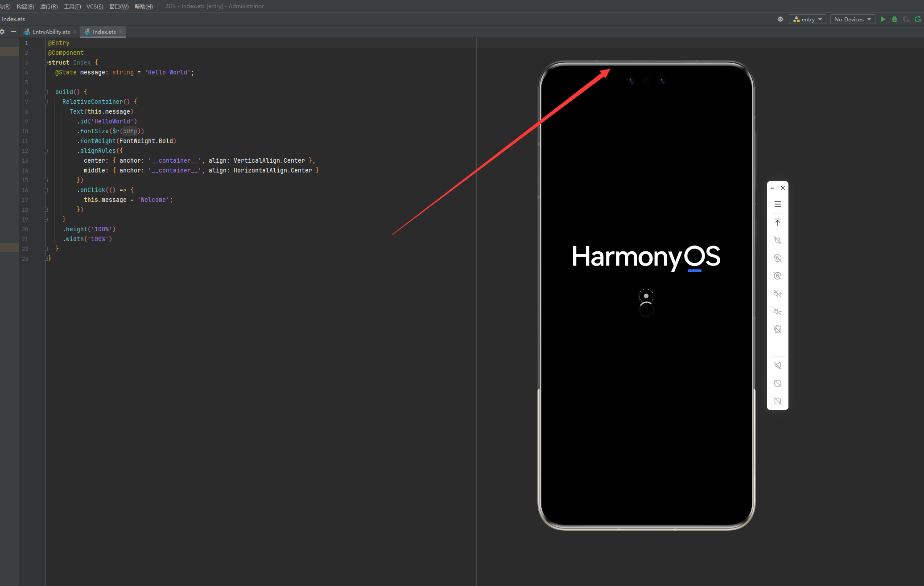The width and height of the screenshot is (924, 586).
Task: Collapse the build() fold marker in gutter
Action: pyautogui.click(x=45, y=92)
